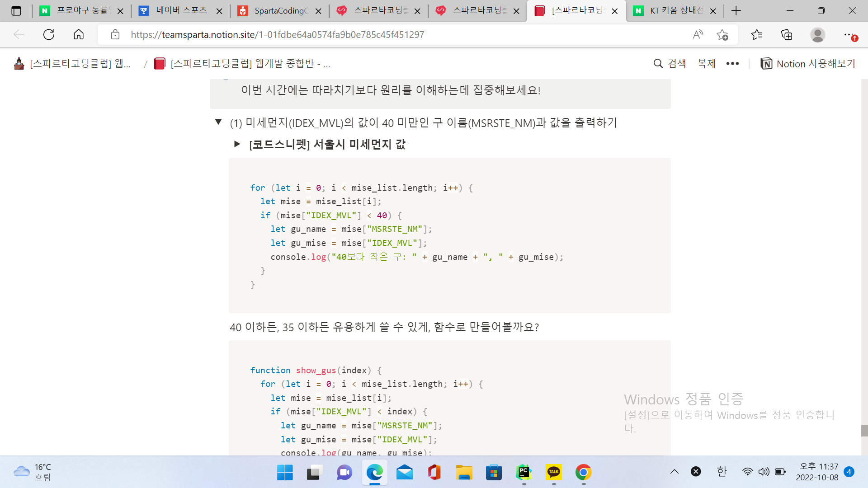This screenshot has width=868, height=488.
Task: Expand the 코드스니펫 서울시 미세먼지 값 toggle
Action: pyautogui.click(x=237, y=144)
